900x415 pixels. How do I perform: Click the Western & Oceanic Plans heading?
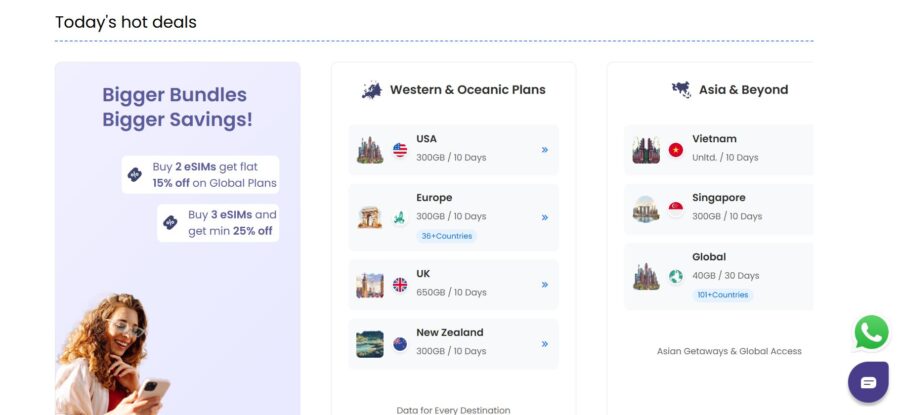pyautogui.click(x=468, y=90)
